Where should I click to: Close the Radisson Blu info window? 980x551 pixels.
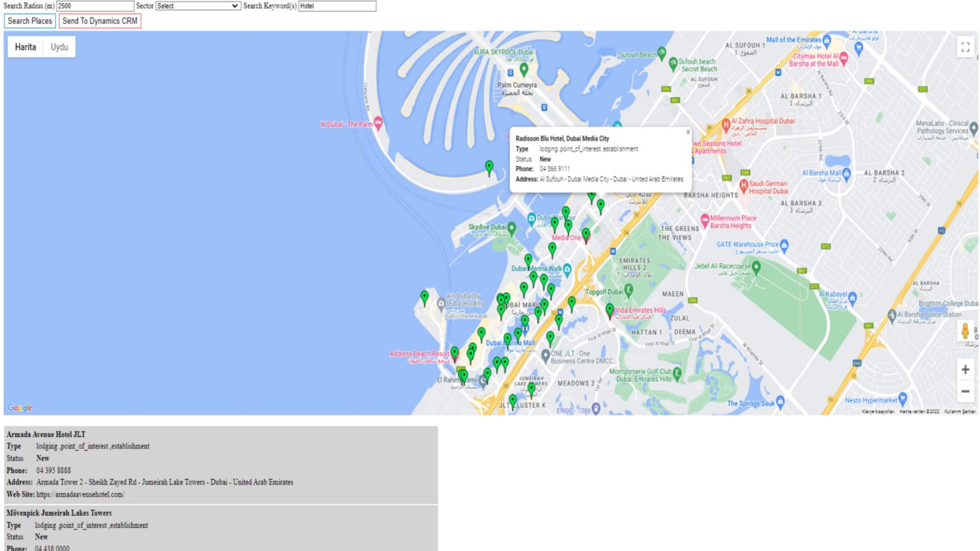click(x=688, y=132)
